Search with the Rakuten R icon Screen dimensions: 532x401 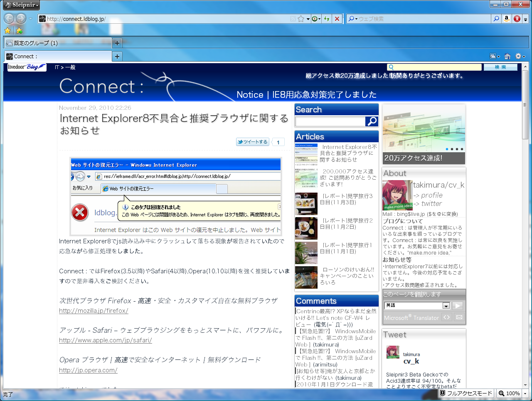517,19
